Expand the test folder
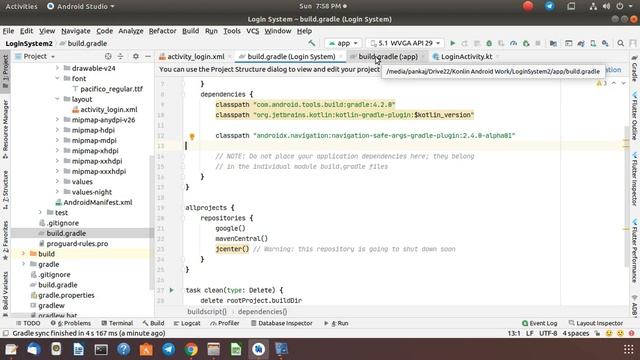Image resolution: width=640 pixels, height=360 pixels. 40,213
